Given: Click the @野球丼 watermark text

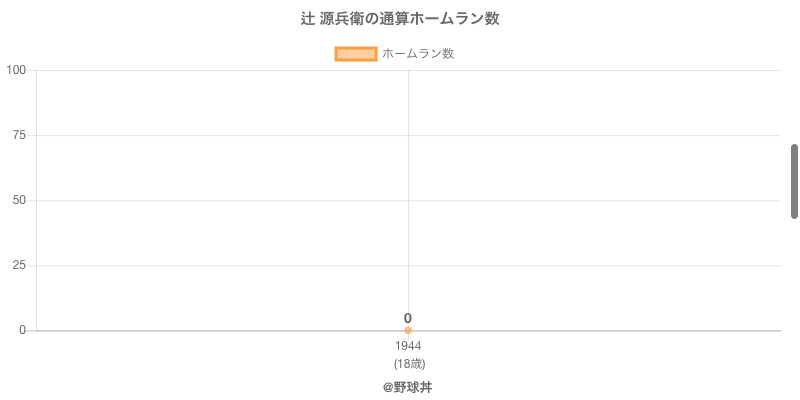Looking at the screenshot, I should pyautogui.click(x=407, y=387).
